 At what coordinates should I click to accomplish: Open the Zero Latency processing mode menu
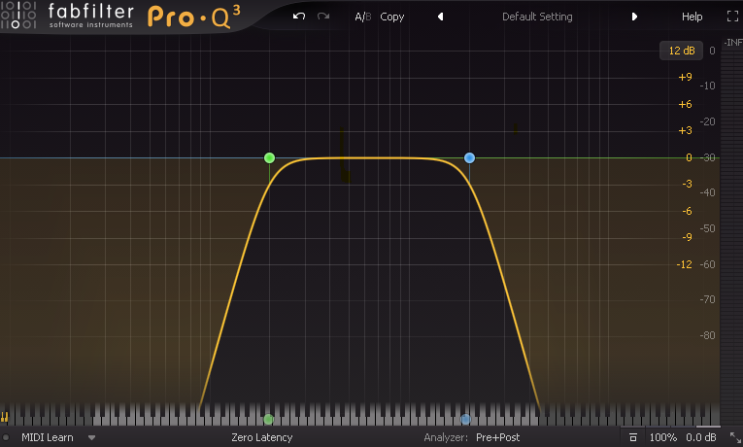(x=262, y=438)
